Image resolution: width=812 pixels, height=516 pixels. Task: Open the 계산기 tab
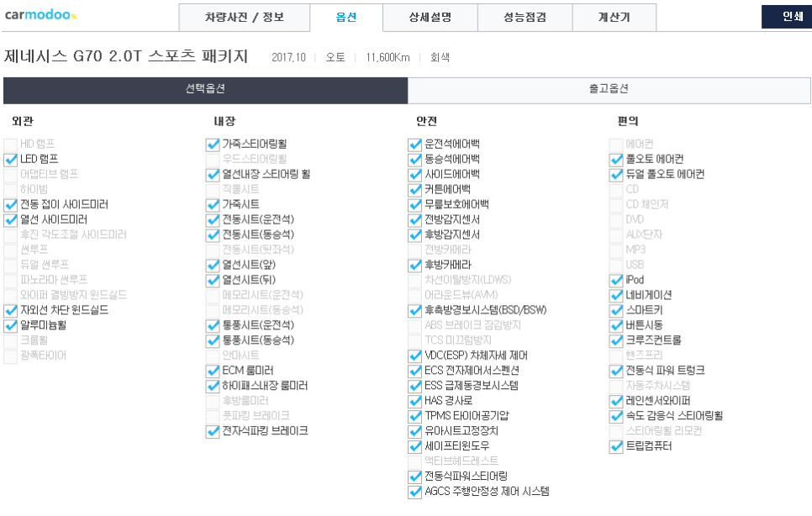pyautogui.click(x=614, y=17)
